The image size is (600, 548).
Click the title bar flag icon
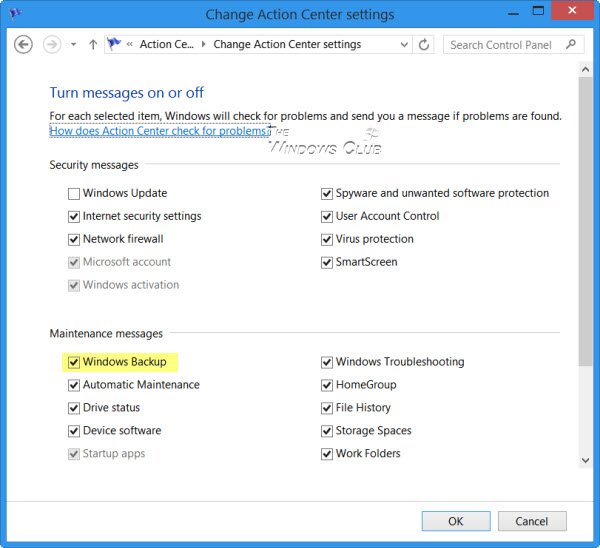coord(13,14)
